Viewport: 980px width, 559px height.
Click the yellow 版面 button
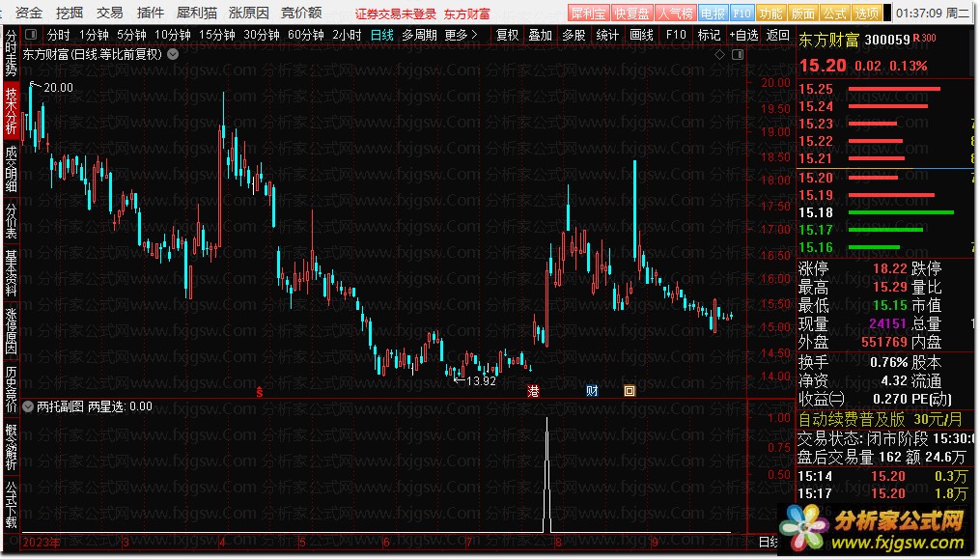(x=802, y=14)
